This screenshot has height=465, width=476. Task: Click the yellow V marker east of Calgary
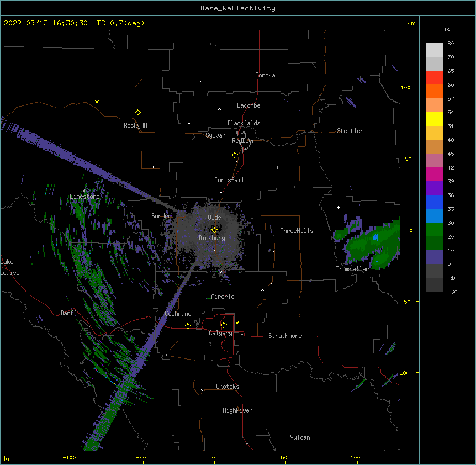click(x=237, y=323)
